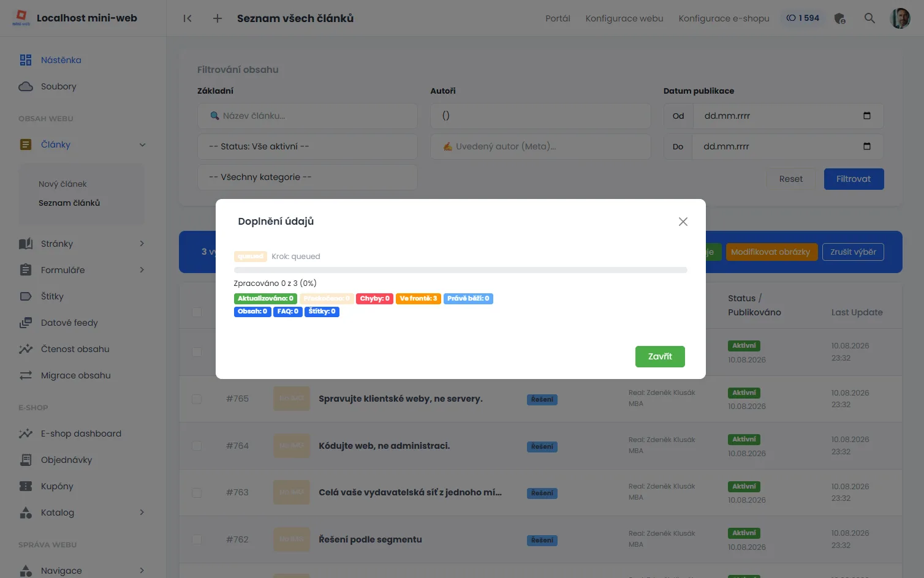924x578 pixels.
Task: Select the Kupóny ticket icon
Action: [26, 486]
